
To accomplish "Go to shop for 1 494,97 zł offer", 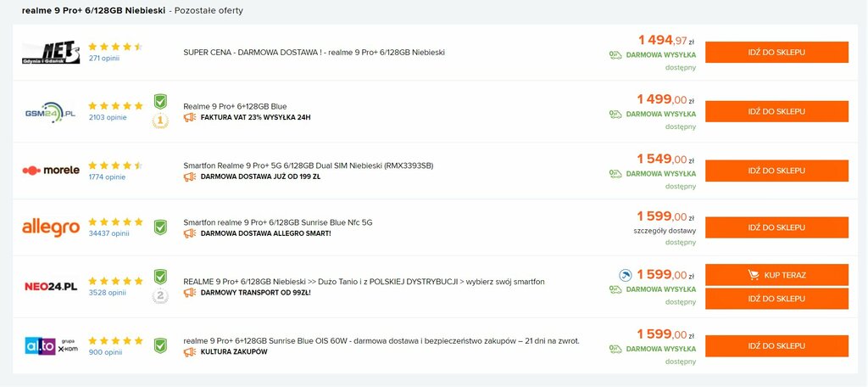I will [x=776, y=52].
